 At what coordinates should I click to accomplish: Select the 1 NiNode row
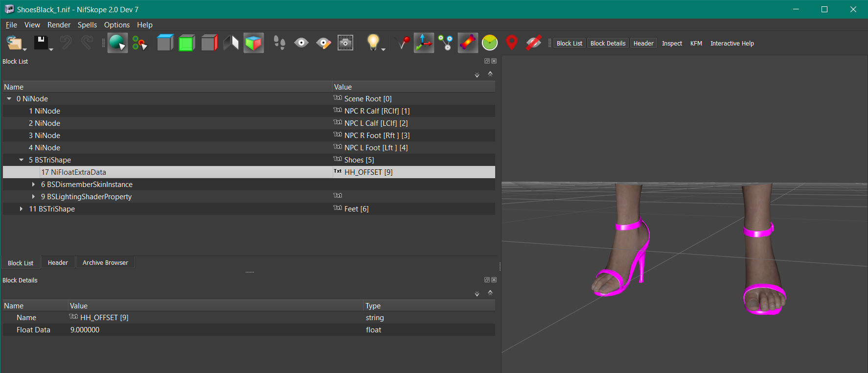(249, 111)
